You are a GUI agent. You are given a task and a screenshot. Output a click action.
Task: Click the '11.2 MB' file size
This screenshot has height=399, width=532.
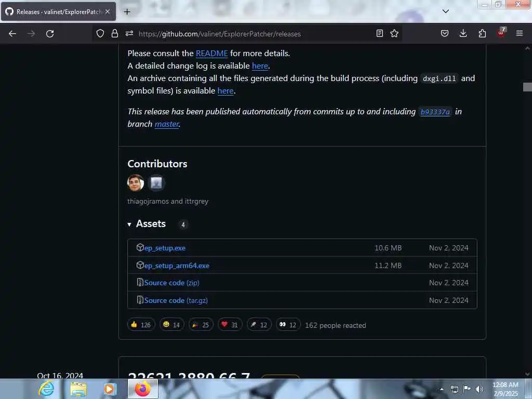pyautogui.click(x=388, y=265)
